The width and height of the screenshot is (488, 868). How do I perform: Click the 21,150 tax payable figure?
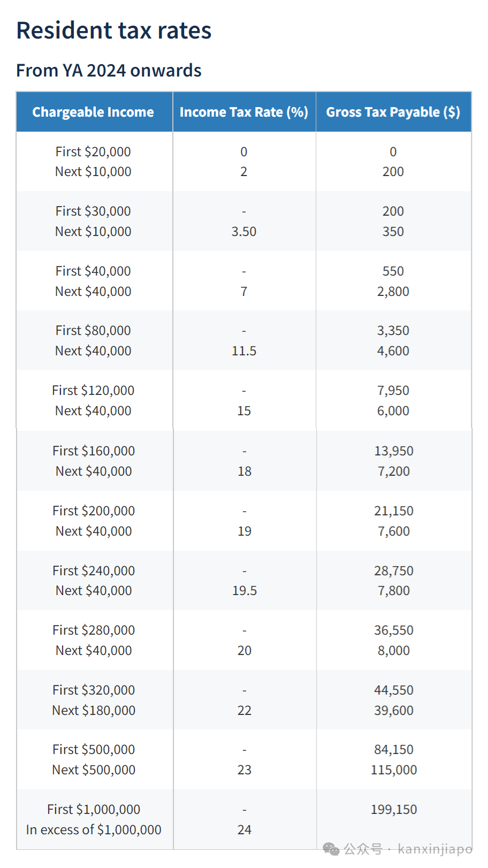tap(394, 511)
